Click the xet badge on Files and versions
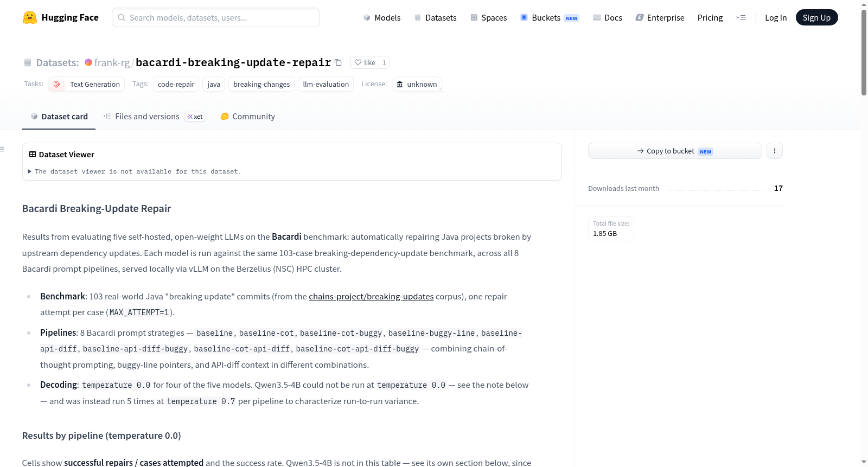This screenshot has width=868, height=467. click(x=195, y=117)
